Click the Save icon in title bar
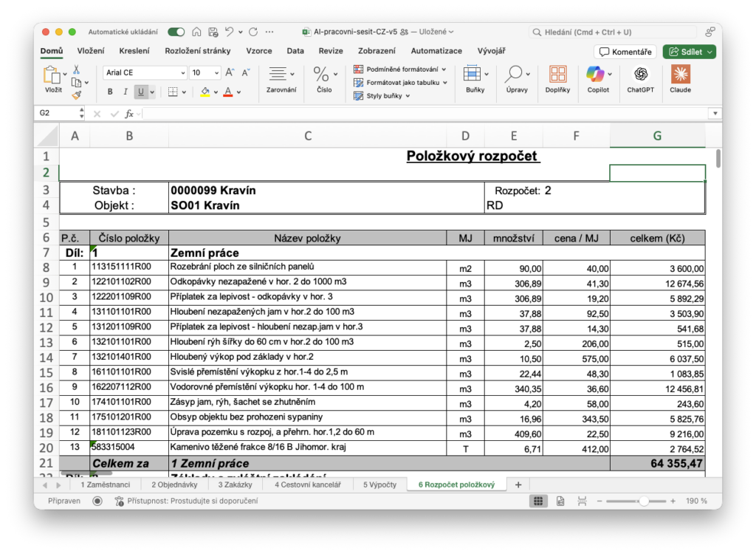The width and height of the screenshot is (756, 554). coord(213,32)
